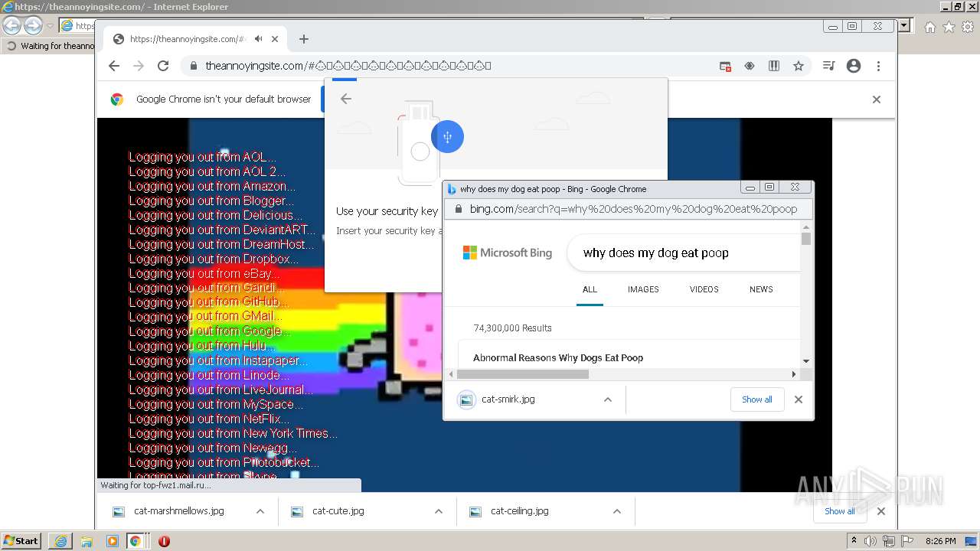
Task: Dismiss the default browser info bar
Action: [877, 99]
